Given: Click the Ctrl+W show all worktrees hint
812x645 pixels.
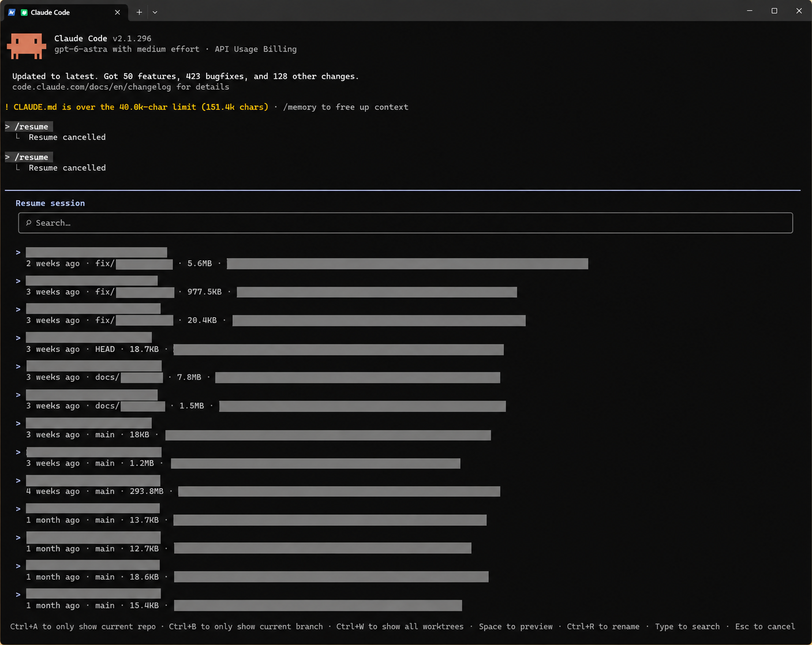Looking at the screenshot, I should (x=400, y=627).
